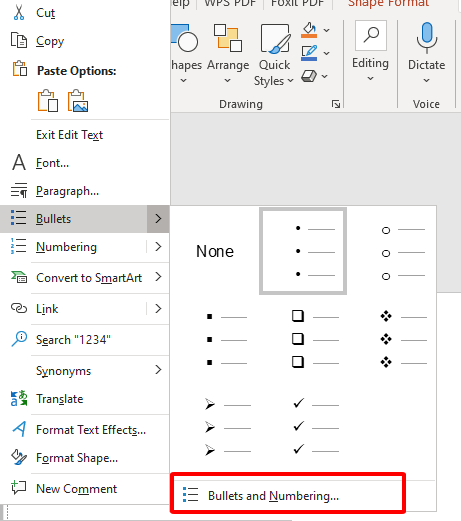The width and height of the screenshot is (461, 521).
Task: Choose the checkmark bullet style
Action: click(x=315, y=428)
